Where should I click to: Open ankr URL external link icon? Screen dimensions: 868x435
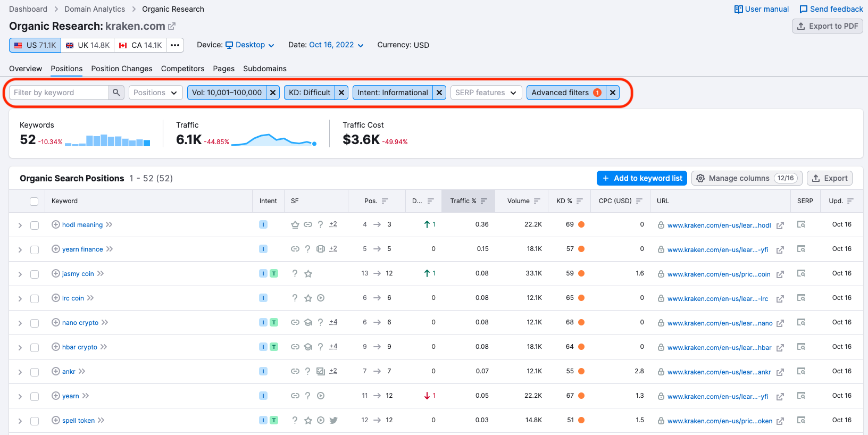pyautogui.click(x=780, y=372)
